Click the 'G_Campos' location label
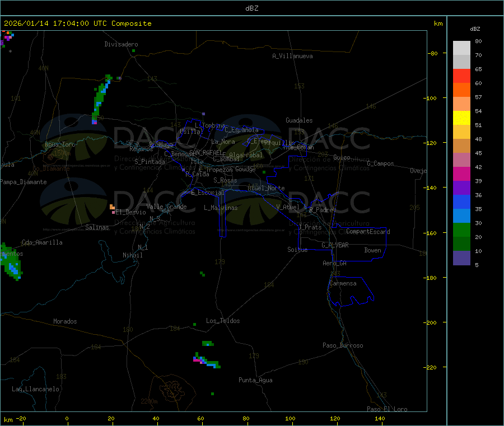The height and width of the screenshot is (426, 504). point(380,163)
